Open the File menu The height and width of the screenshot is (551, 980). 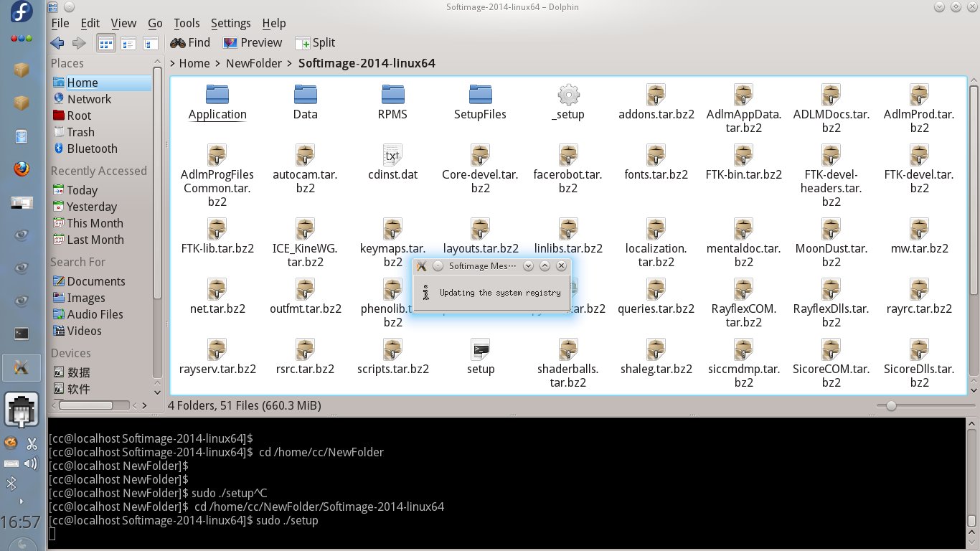pyautogui.click(x=60, y=23)
